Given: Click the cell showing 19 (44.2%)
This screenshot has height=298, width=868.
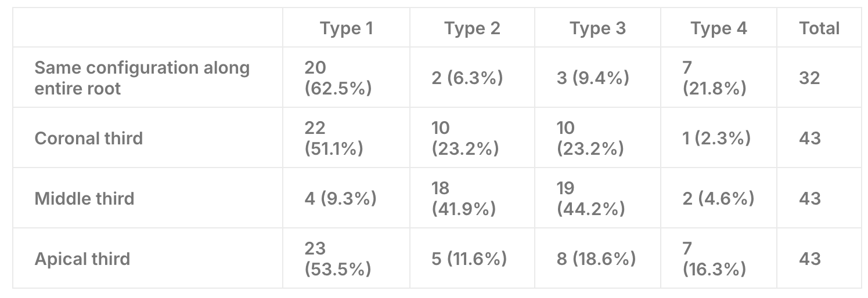Looking at the screenshot, I should [x=591, y=198].
